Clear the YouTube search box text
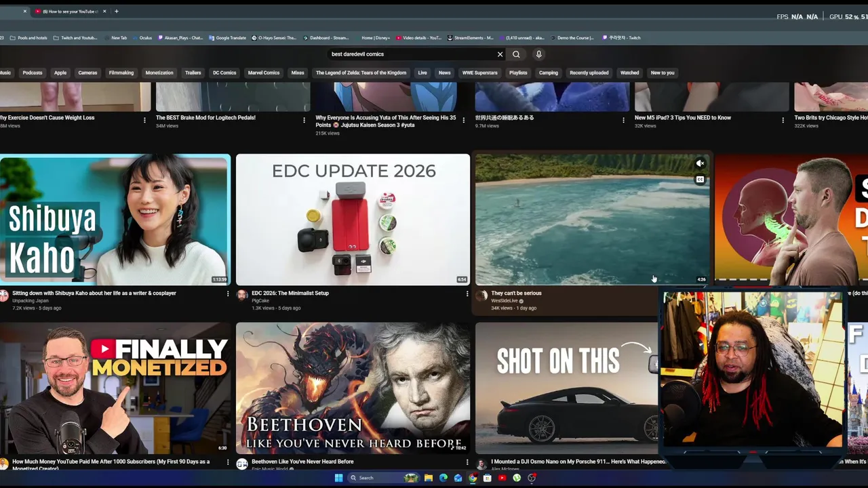 coord(500,54)
